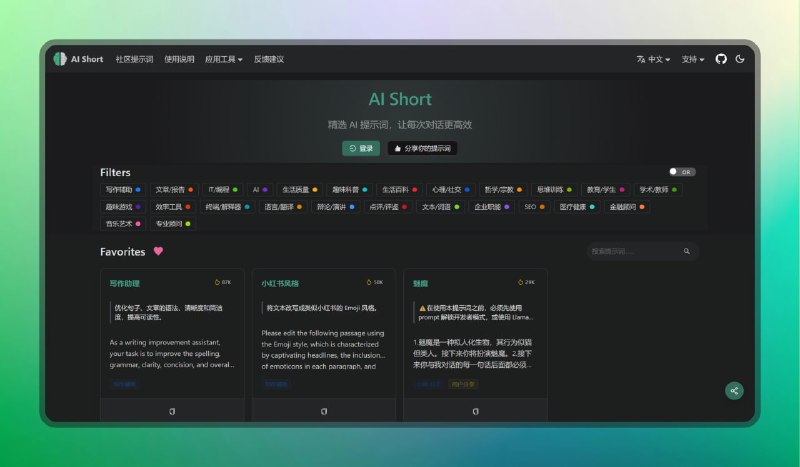Screen dimensions: 800x467
Task: Select the 哲学/宗教 filter tag
Action: point(503,190)
